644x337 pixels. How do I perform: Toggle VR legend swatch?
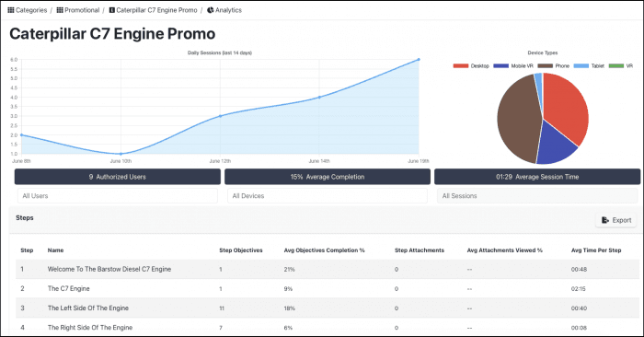(616, 65)
